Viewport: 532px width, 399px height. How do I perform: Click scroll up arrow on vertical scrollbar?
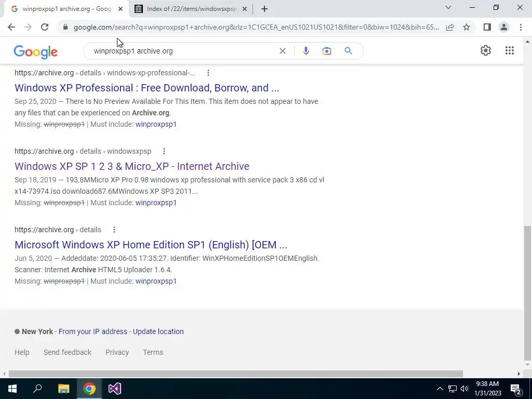click(527, 42)
